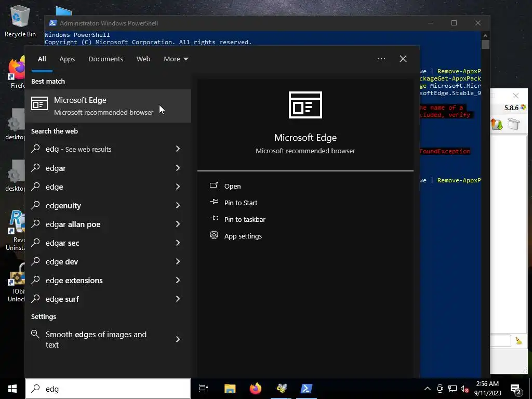Minimize the PowerShell window
532x399 pixels.
[x=431, y=23]
